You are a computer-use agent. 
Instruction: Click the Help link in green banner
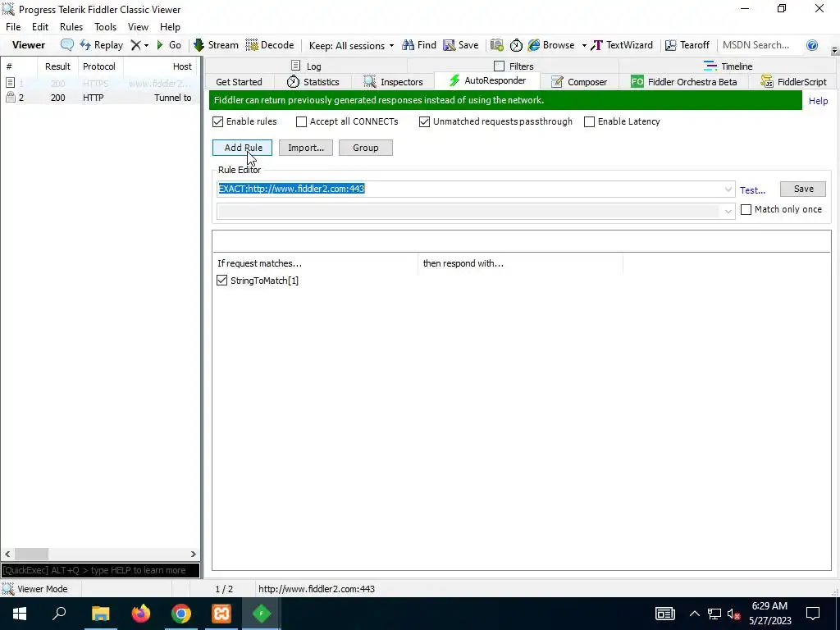[x=818, y=101]
